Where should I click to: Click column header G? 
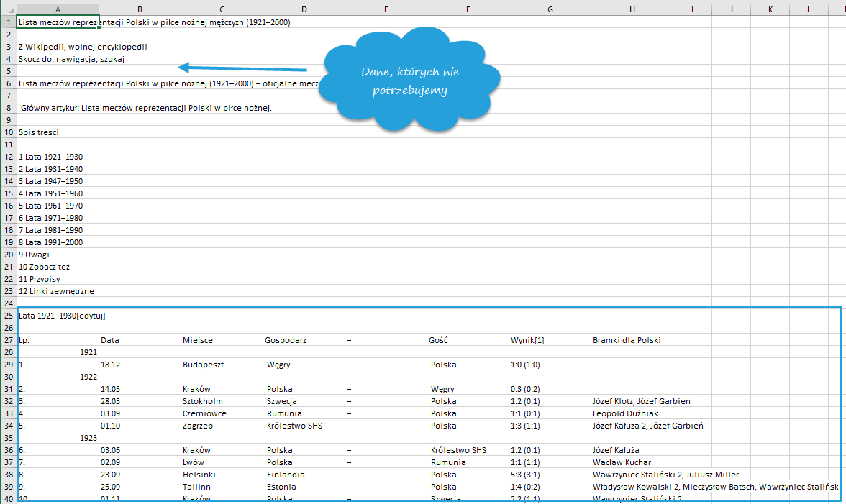tap(550, 9)
